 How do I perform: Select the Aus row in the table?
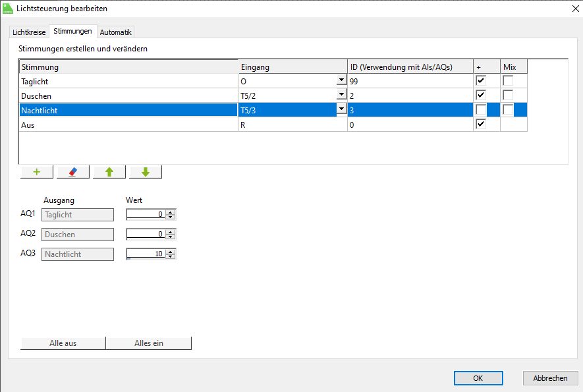tap(273, 125)
